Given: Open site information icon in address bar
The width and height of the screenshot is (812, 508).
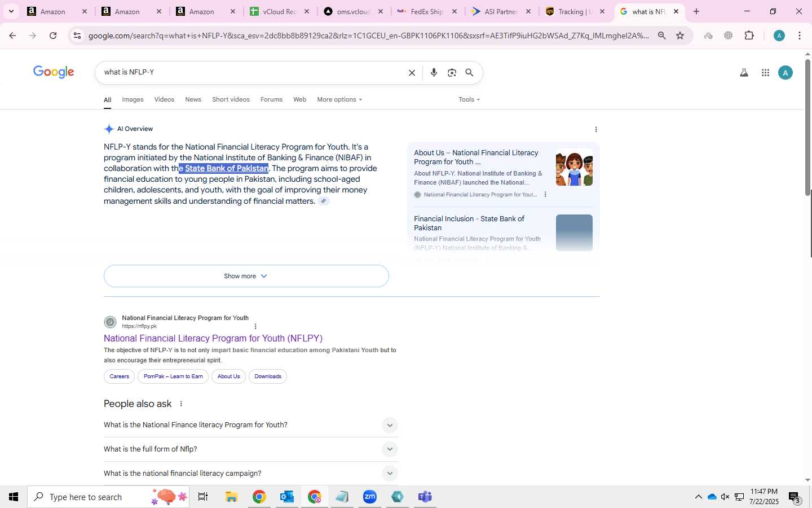Looking at the screenshot, I should tap(77, 36).
